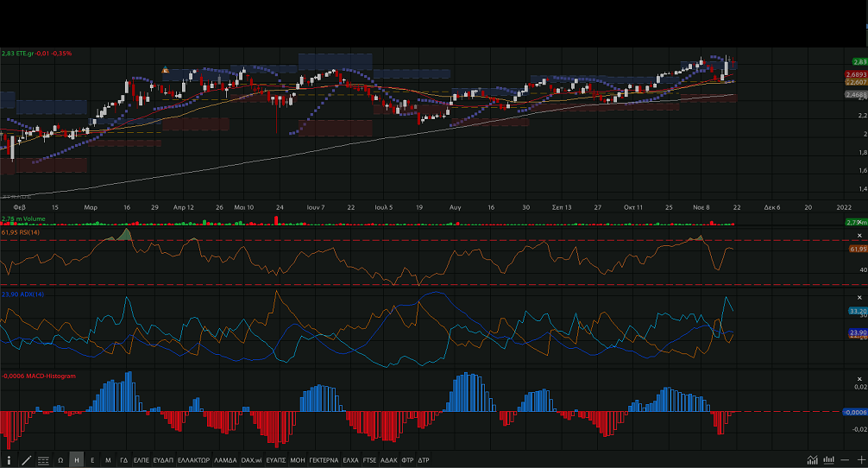This screenshot has height=468, width=868.
Task: Select the Μ timeframe tab
Action: [x=108, y=460]
